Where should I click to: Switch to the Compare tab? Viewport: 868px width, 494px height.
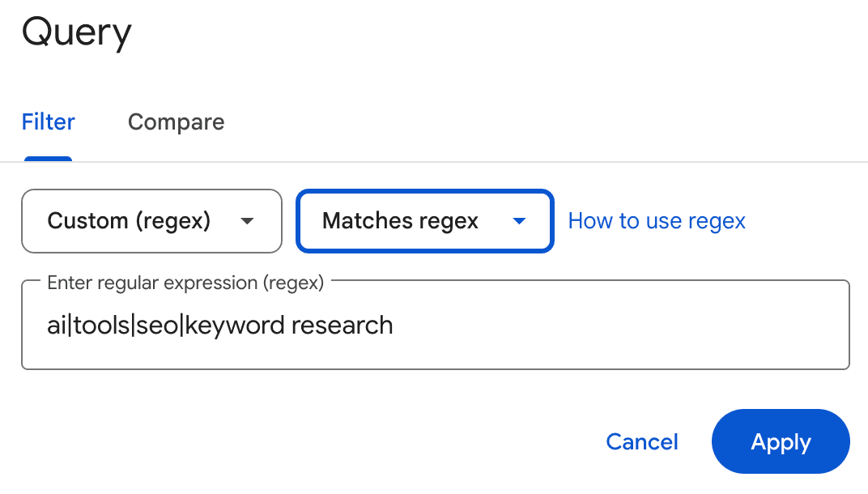(176, 121)
